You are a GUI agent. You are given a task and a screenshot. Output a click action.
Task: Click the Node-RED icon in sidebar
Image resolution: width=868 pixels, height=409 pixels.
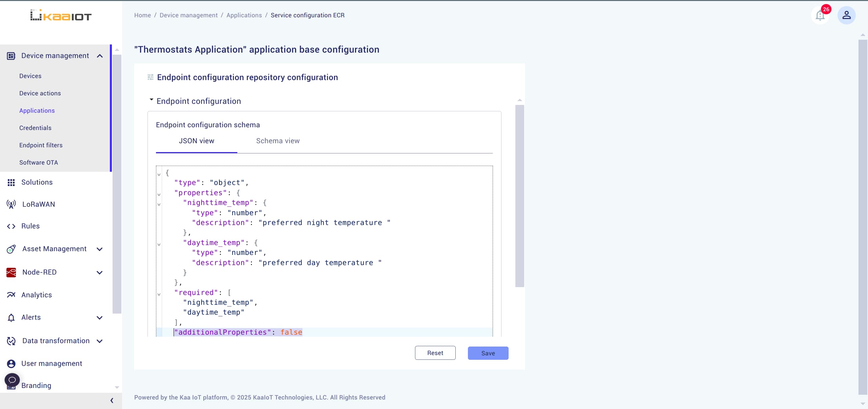tap(11, 272)
